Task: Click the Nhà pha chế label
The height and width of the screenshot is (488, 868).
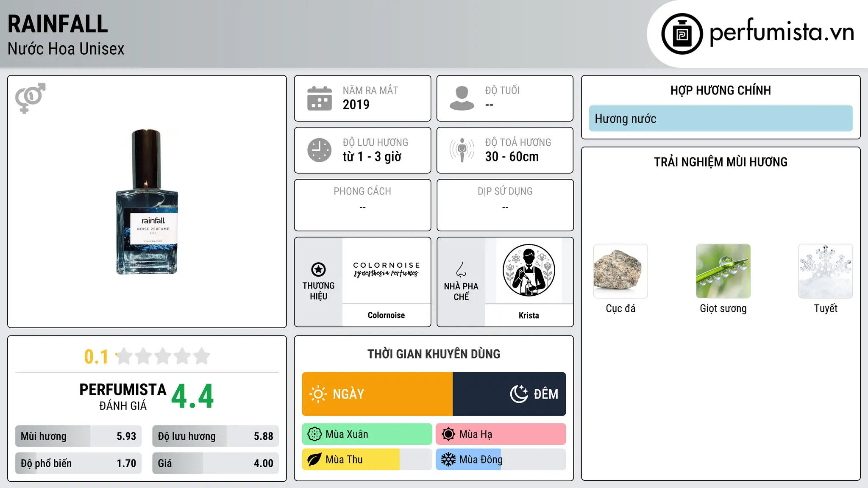Action: tap(461, 291)
